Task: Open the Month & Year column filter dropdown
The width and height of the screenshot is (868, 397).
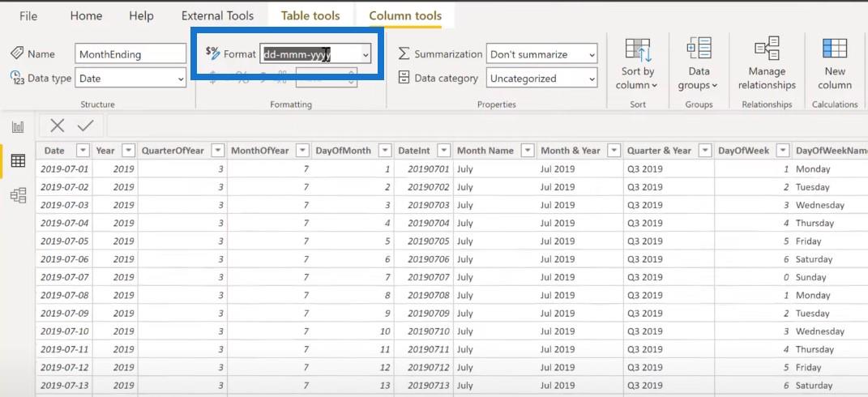Action: [614, 151]
